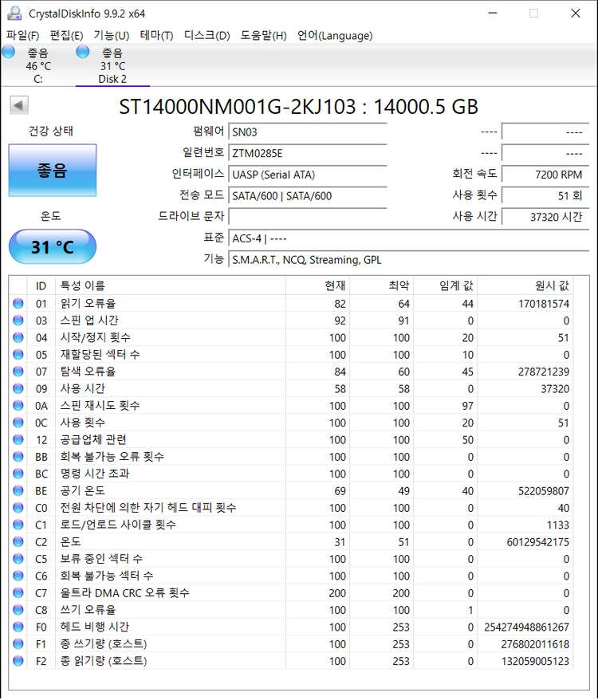The height and width of the screenshot is (700, 598).
Task: Click the standard field ACS-4
Action: pos(409,238)
